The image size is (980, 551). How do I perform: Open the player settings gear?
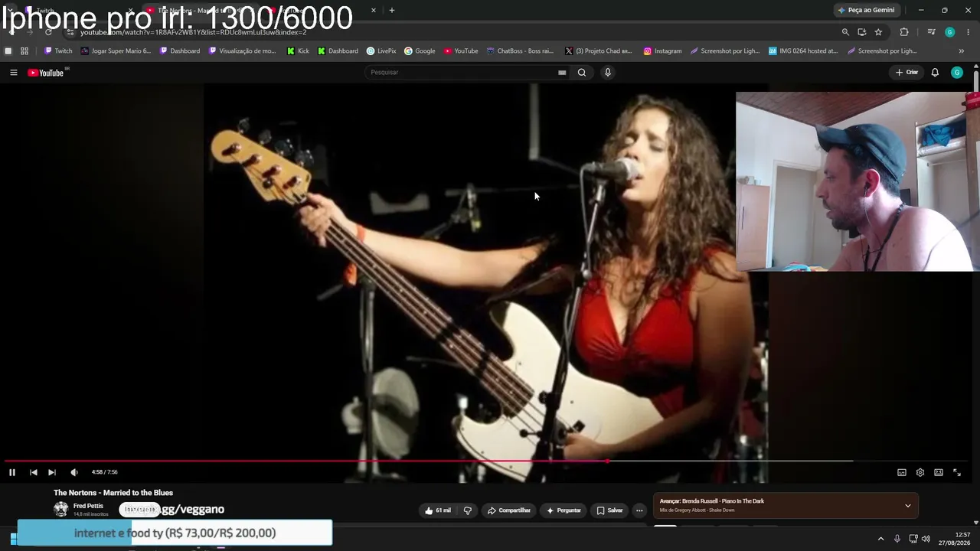tap(920, 472)
